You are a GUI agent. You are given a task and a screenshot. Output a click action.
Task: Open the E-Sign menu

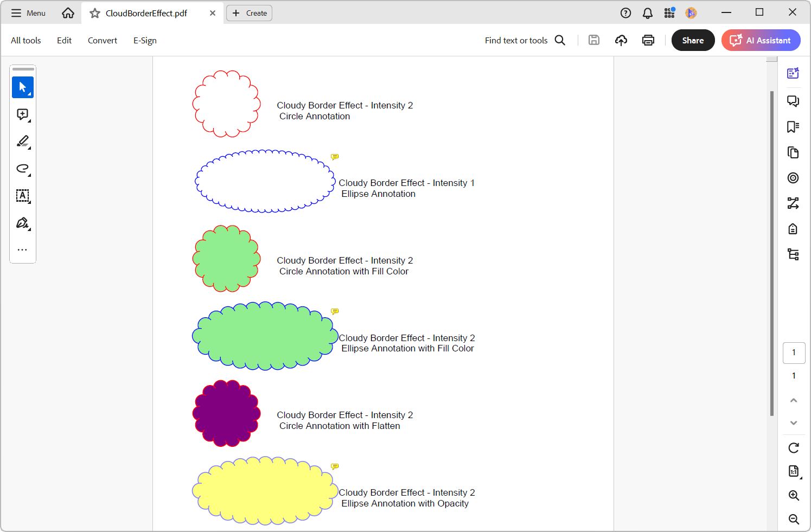(145, 40)
